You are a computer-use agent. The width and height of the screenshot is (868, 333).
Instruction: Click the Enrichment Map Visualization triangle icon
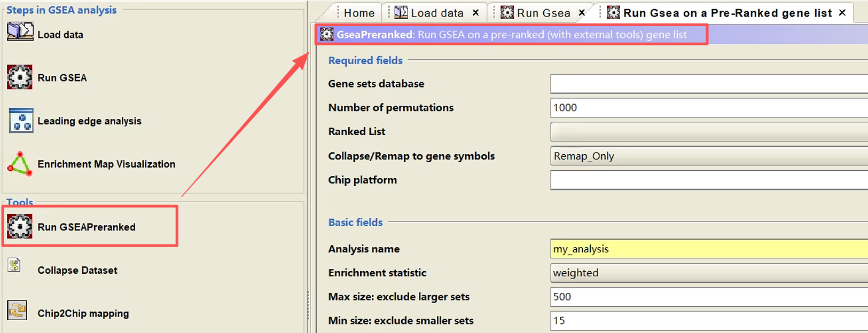[20, 164]
